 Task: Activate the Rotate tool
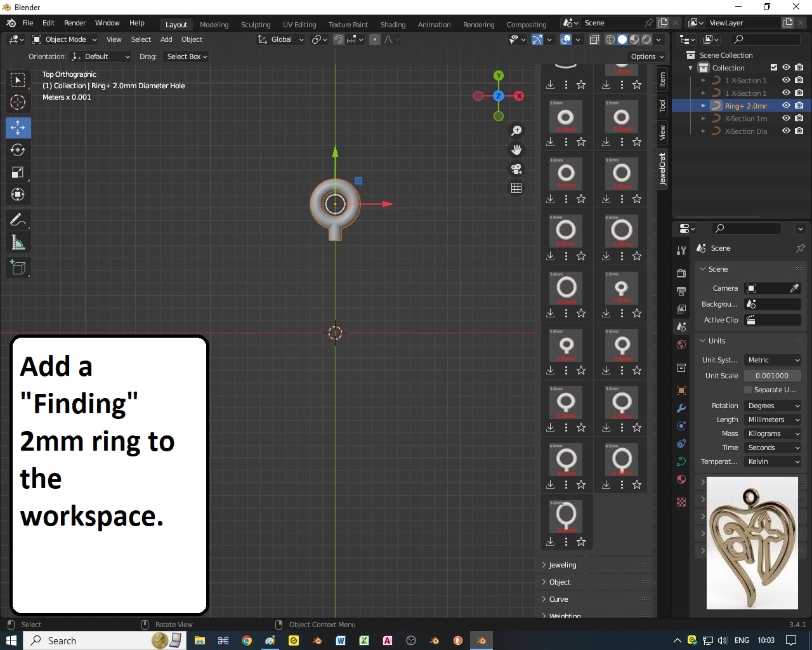(18, 150)
